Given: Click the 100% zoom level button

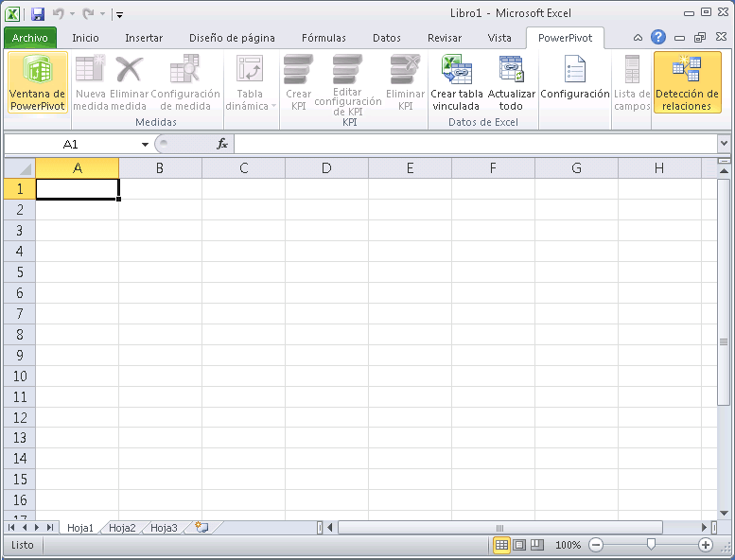Looking at the screenshot, I should [x=568, y=545].
